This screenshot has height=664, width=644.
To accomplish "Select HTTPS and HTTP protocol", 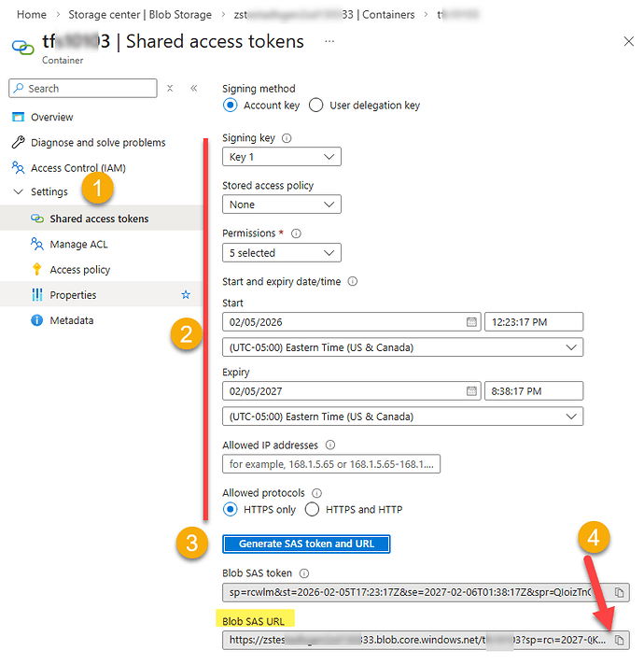I will [313, 509].
